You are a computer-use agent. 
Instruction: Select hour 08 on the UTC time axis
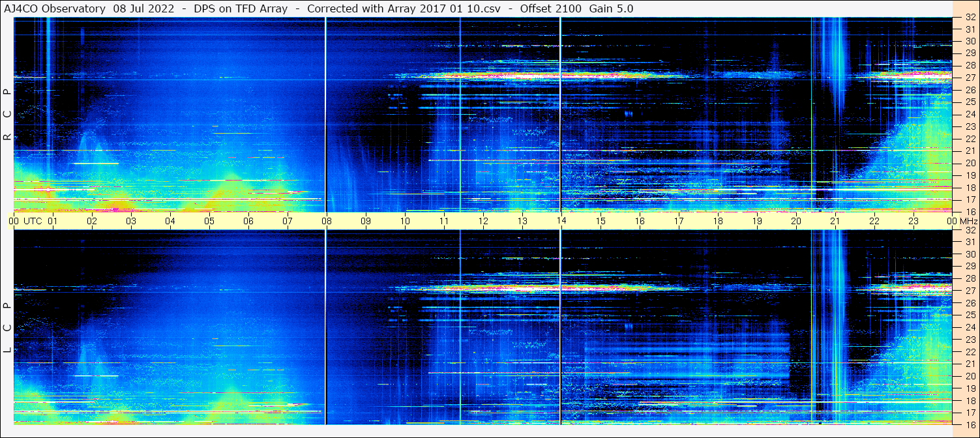coord(327,221)
